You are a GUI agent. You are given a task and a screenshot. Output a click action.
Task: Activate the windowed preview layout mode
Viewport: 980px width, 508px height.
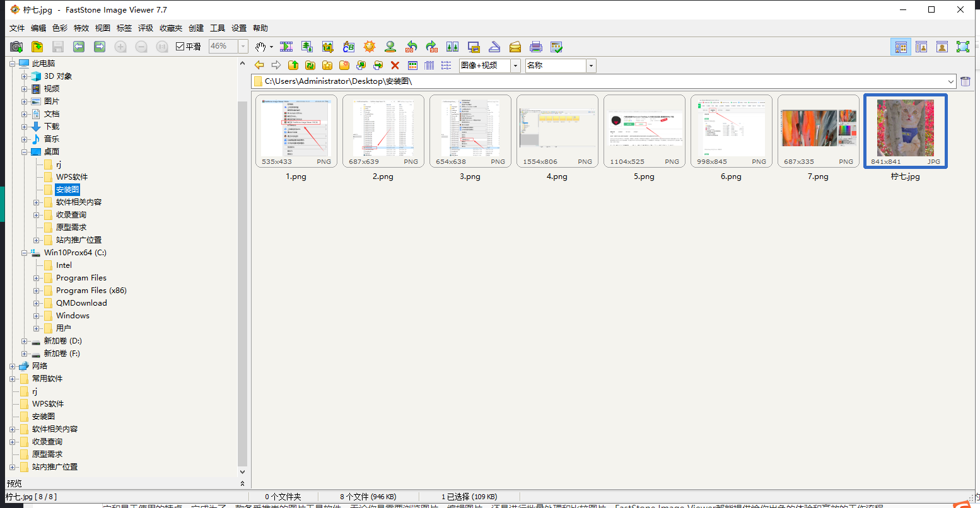pyautogui.click(x=921, y=46)
